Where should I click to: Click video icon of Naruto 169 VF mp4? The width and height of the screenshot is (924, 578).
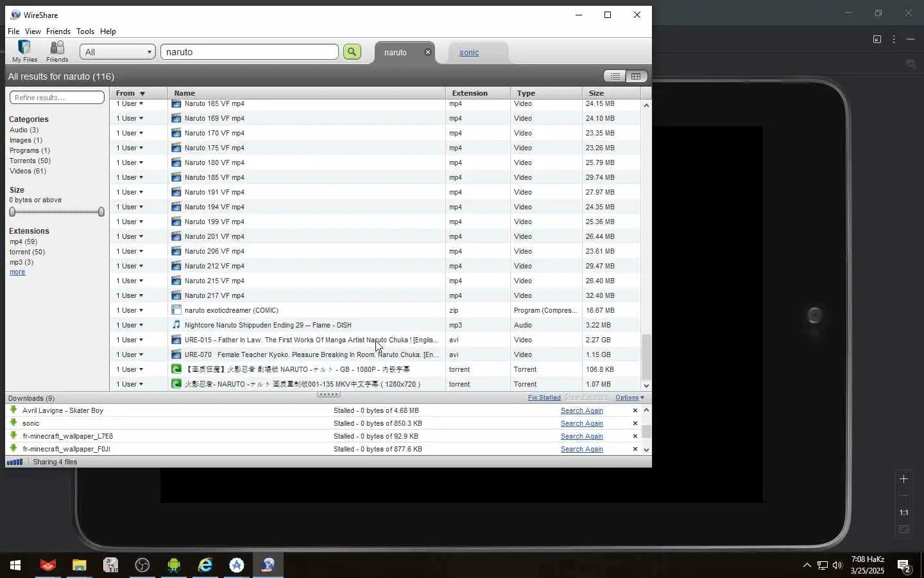click(176, 118)
